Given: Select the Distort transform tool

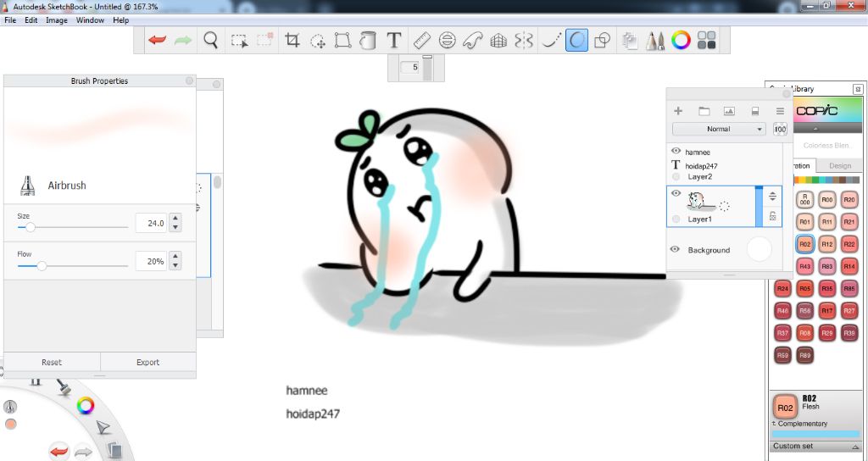Looking at the screenshot, I should coord(342,41).
